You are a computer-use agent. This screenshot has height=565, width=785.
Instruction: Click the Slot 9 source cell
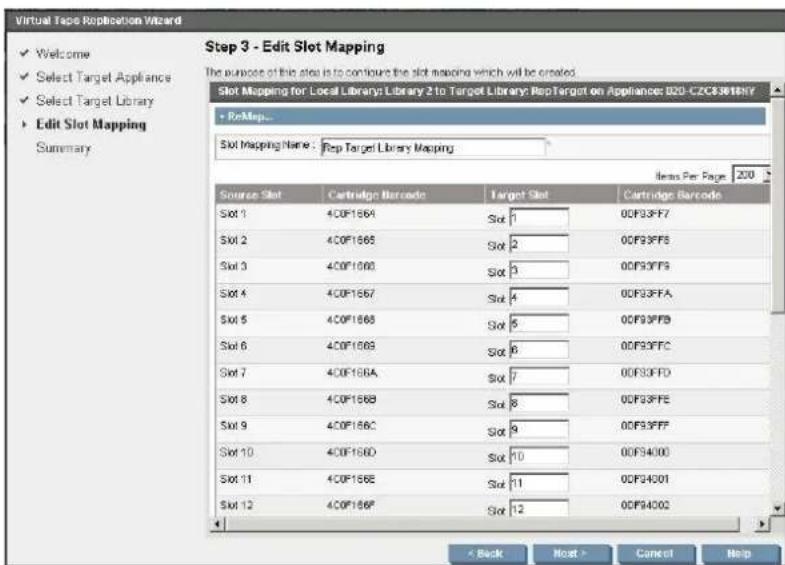pos(233,425)
